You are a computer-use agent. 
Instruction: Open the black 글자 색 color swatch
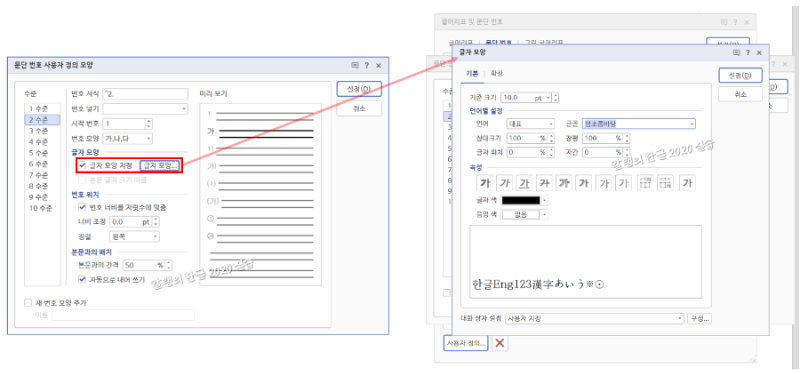pos(524,201)
